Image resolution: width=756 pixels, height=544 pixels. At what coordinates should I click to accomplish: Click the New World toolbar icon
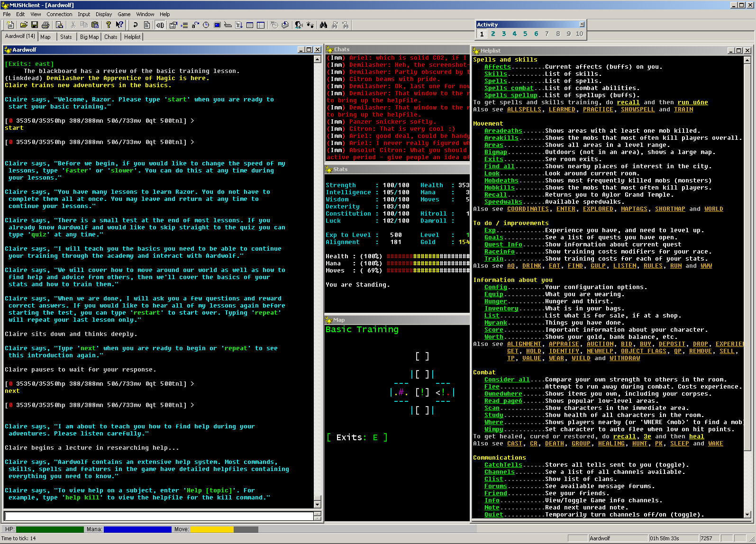[10, 25]
